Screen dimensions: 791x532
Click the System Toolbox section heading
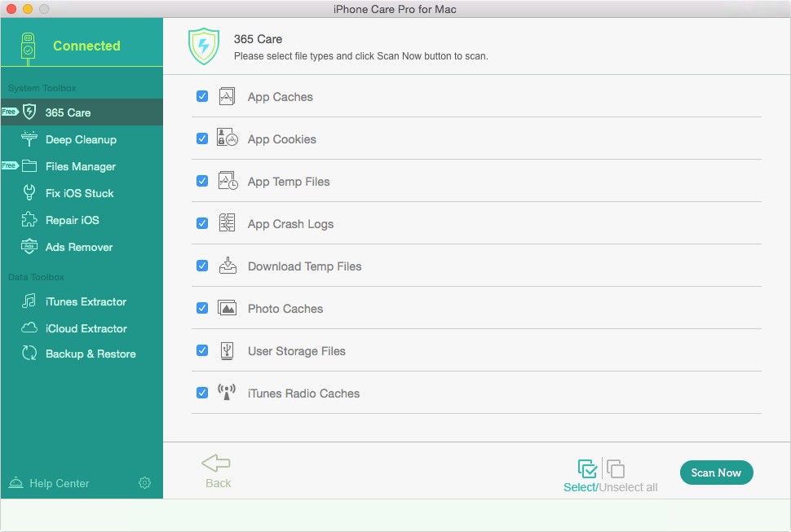click(x=42, y=88)
